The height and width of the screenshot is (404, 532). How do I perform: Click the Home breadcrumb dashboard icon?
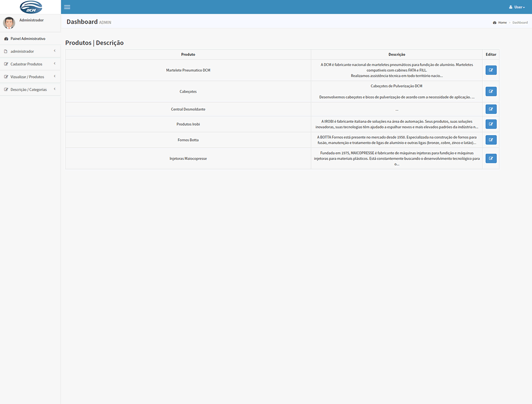pyautogui.click(x=495, y=22)
